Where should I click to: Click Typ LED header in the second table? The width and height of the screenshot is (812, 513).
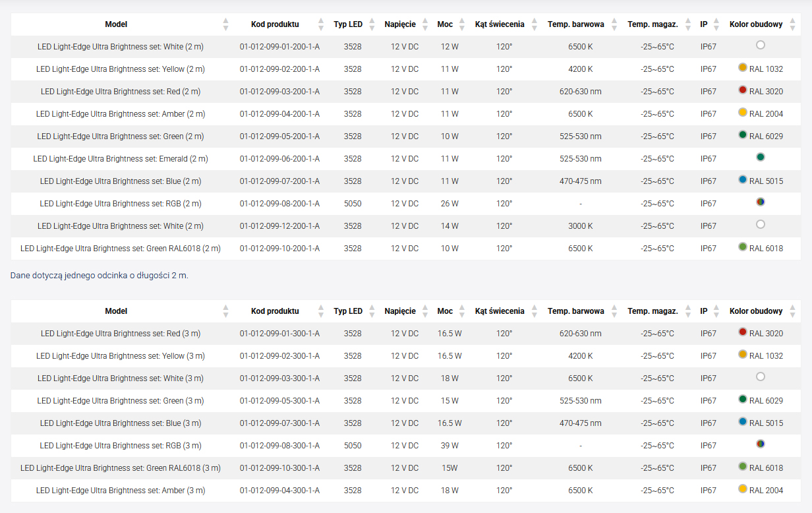pyautogui.click(x=348, y=311)
